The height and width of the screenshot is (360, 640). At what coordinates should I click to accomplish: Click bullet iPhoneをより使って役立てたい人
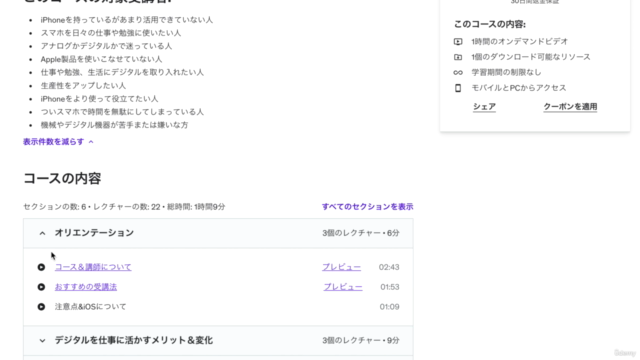[x=99, y=99]
